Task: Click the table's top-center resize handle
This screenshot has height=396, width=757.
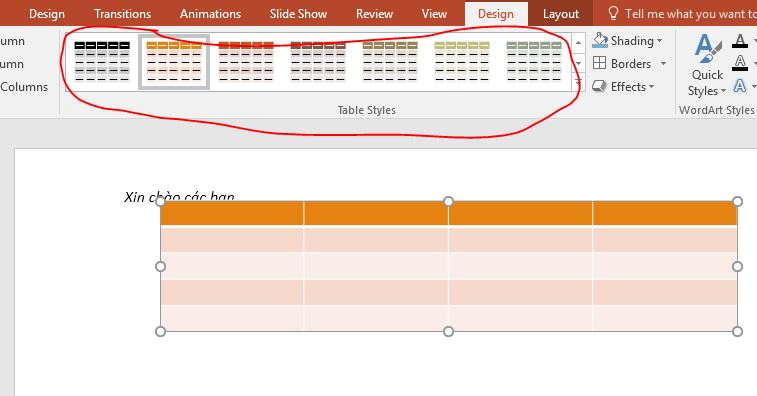Action: pyautogui.click(x=449, y=201)
